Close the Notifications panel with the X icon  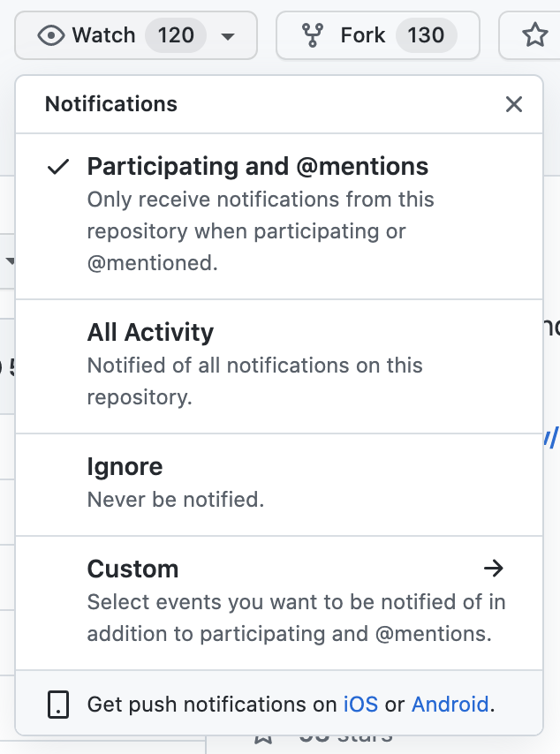514,104
